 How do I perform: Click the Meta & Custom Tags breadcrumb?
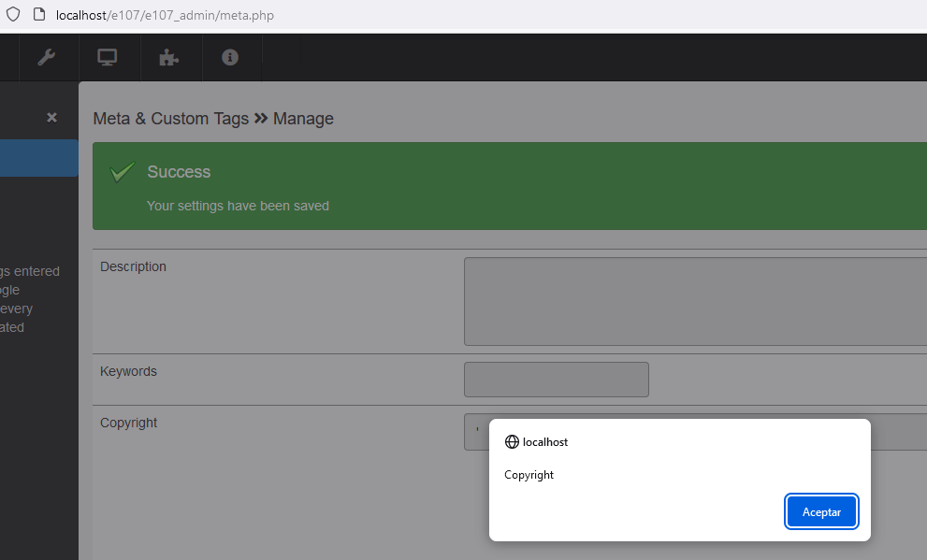click(x=169, y=119)
